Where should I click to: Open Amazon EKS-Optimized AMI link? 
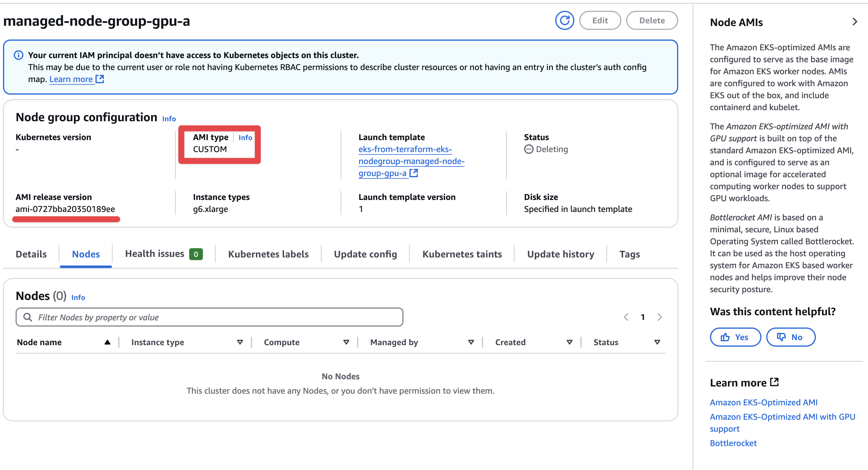tap(764, 402)
